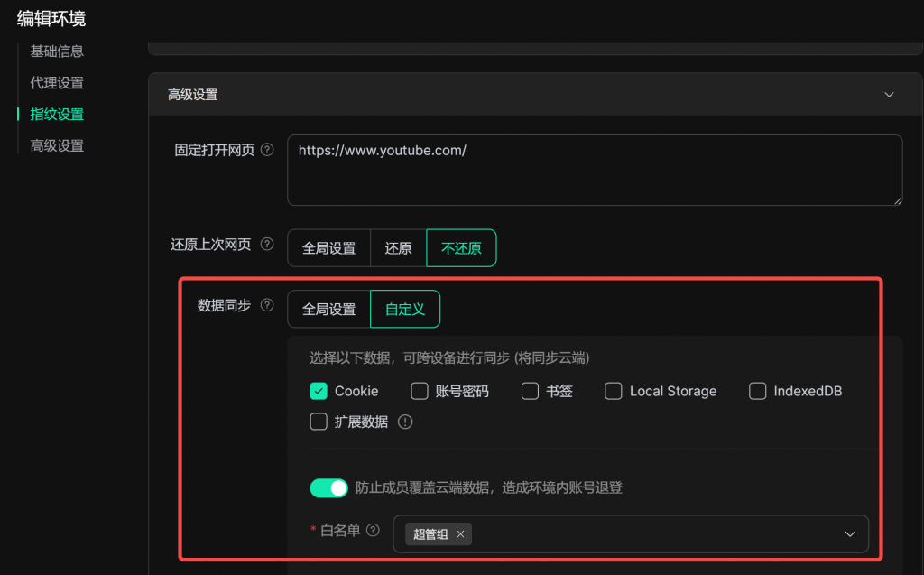Go to 基础信息 in the sidebar
Viewport: 924px width, 575px height.
(x=57, y=51)
